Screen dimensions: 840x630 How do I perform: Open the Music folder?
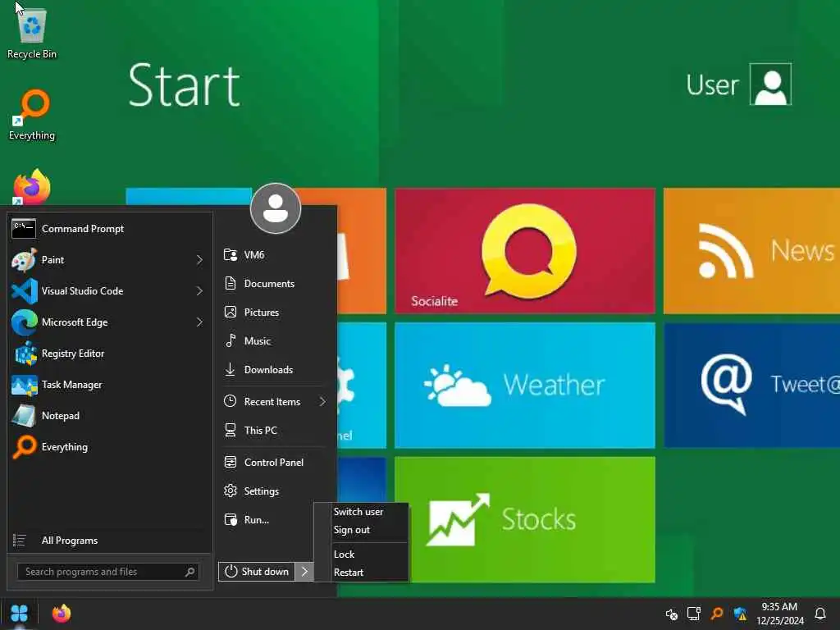coord(274,340)
